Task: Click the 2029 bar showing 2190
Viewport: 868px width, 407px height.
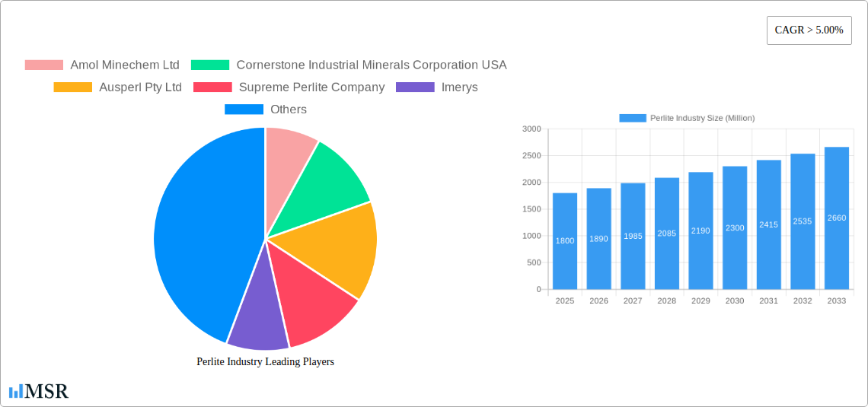Action: click(x=700, y=231)
